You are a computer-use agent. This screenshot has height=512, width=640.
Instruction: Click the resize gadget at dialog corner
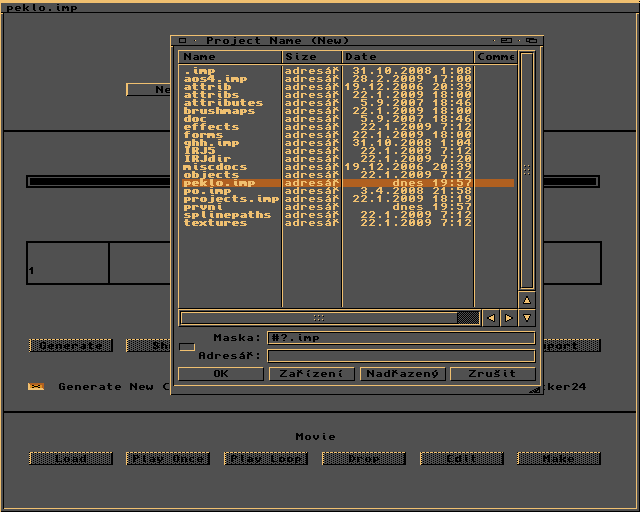click(x=535, y=390)
